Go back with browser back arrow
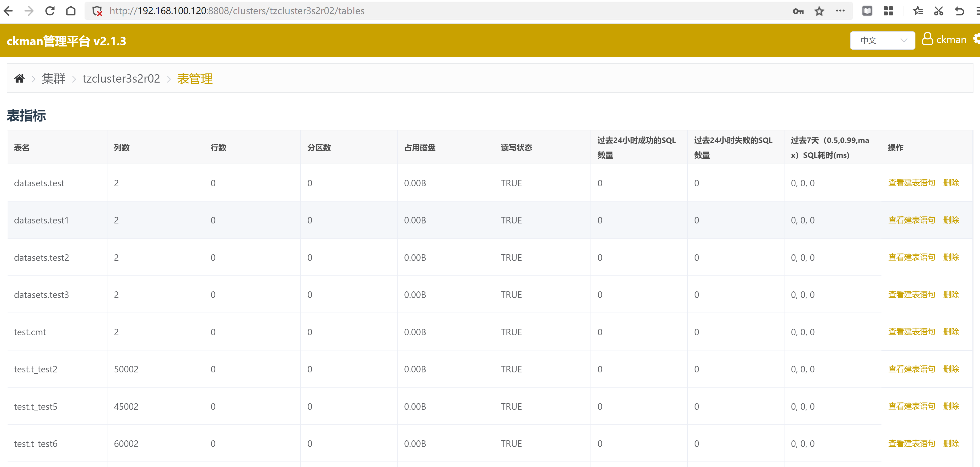Viewport: 980px width, 467px height. pyautogui.click(x=8, y=11)
